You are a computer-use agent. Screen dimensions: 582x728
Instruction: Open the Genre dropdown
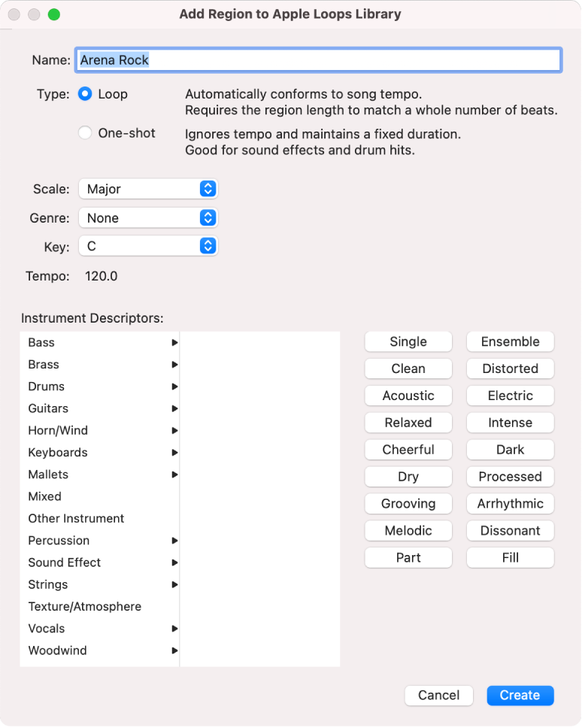click(x=147, y=217)
